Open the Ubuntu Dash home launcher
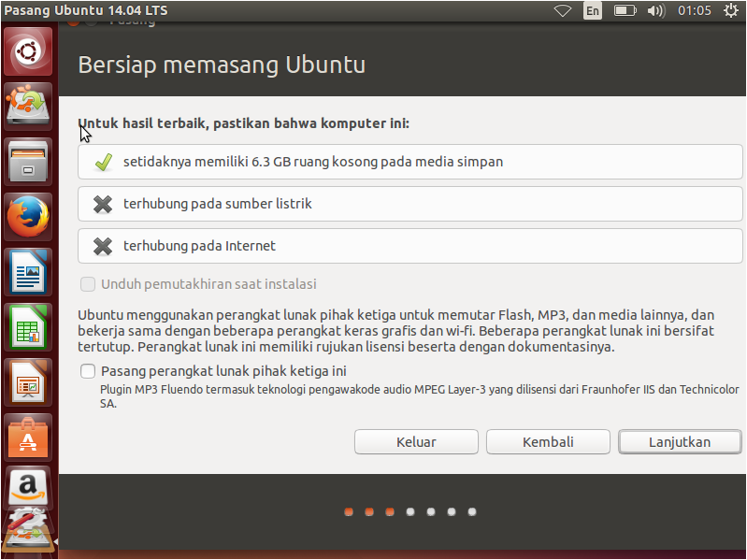747x560 pixels. (28, 51)
